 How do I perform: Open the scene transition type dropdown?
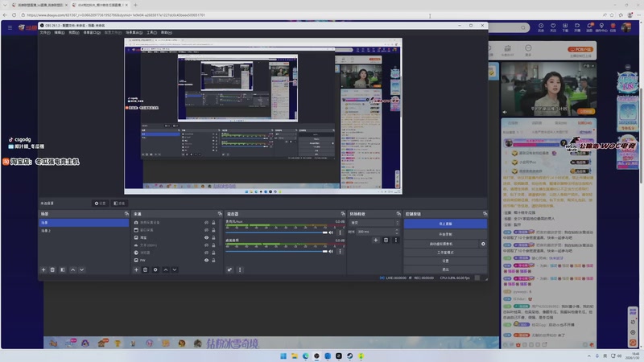[x=374, y=223]
